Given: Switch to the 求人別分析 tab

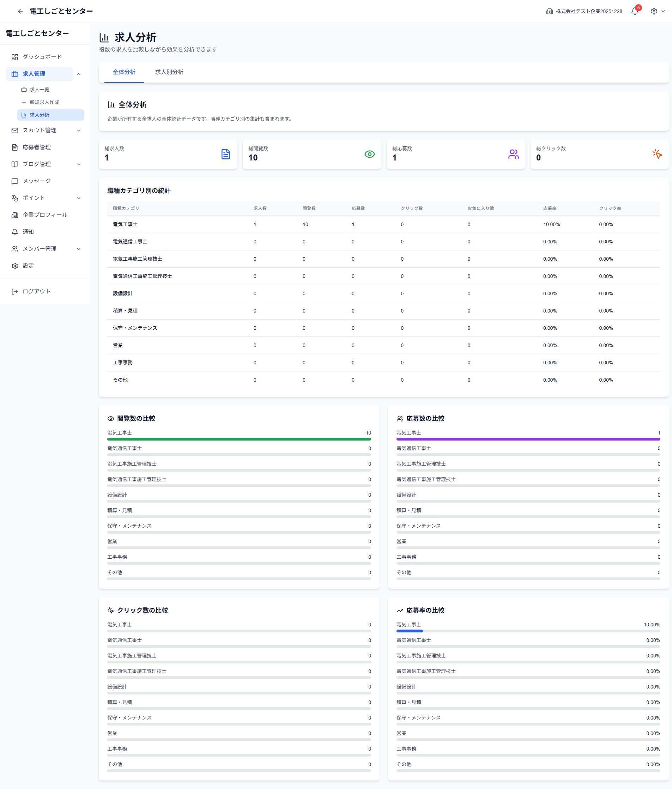Looking at the screenshot, I should point(169,72).
